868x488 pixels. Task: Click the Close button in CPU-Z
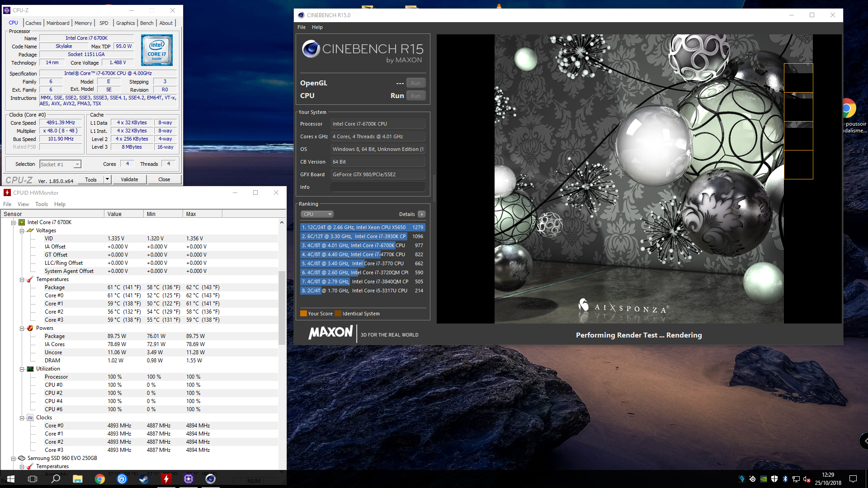click(164, 179)
